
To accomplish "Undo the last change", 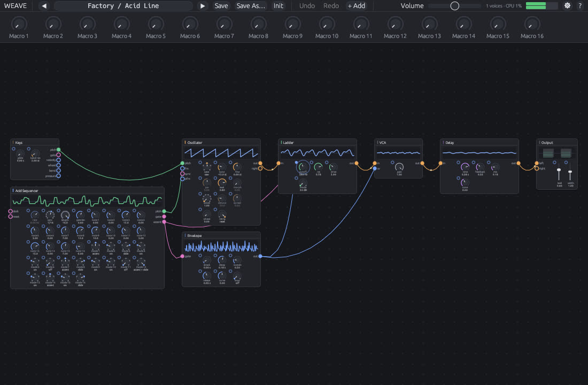I will coord(307,6).
